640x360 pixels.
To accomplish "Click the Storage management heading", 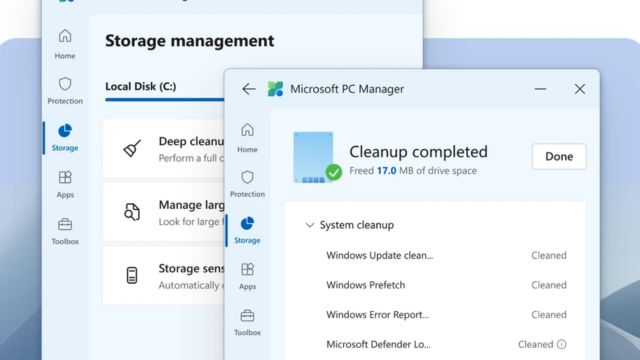I will [189, 41].
